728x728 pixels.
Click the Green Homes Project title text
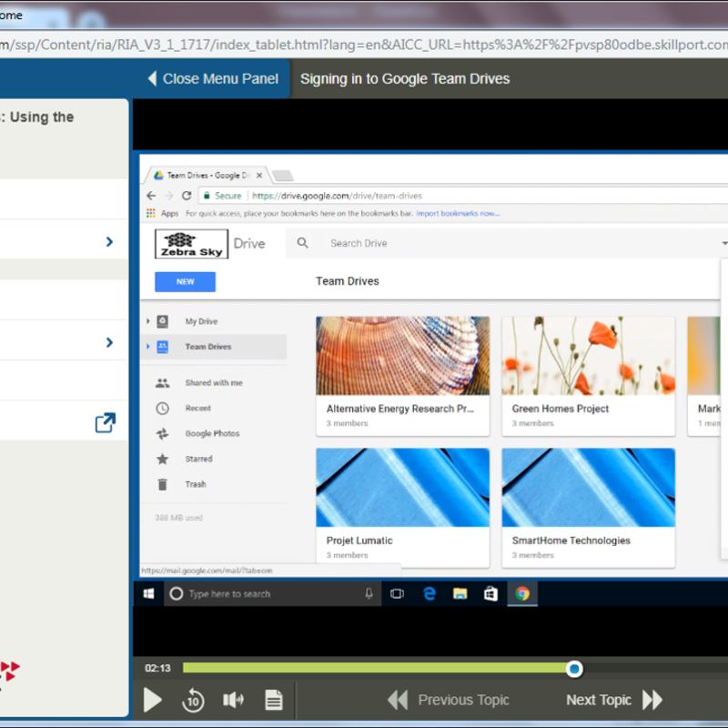560,409
